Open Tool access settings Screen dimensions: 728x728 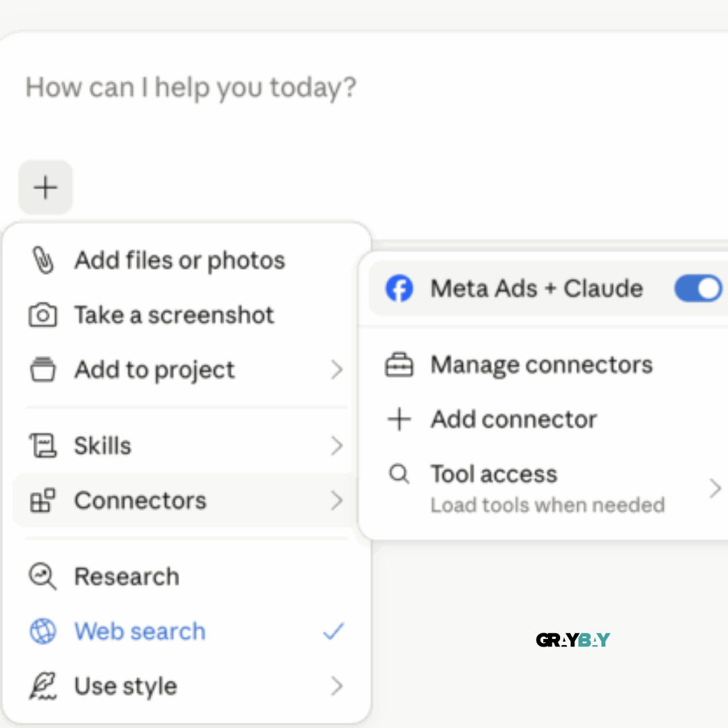pos(548,489)
